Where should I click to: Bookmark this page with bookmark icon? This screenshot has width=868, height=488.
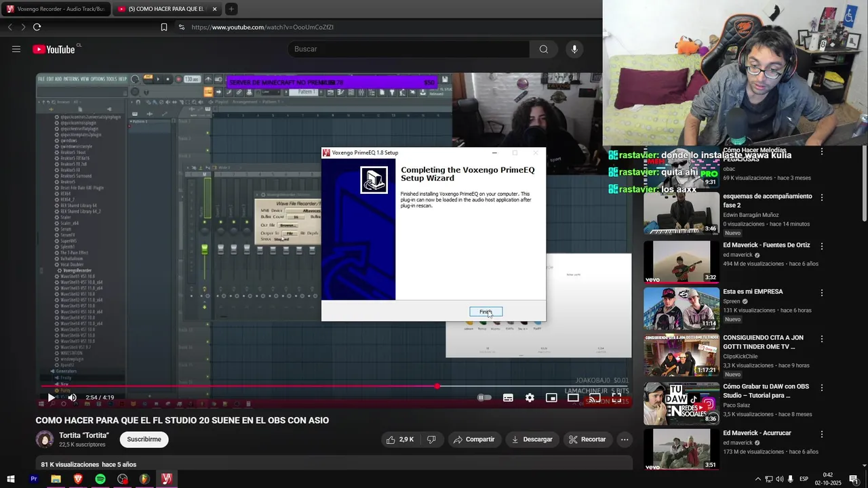(164, 27)
